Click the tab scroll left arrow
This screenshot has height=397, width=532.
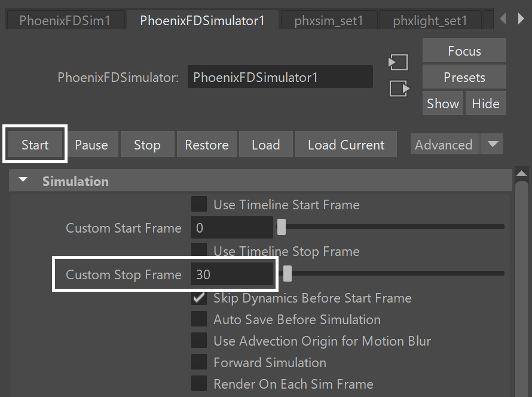[503, 19]
